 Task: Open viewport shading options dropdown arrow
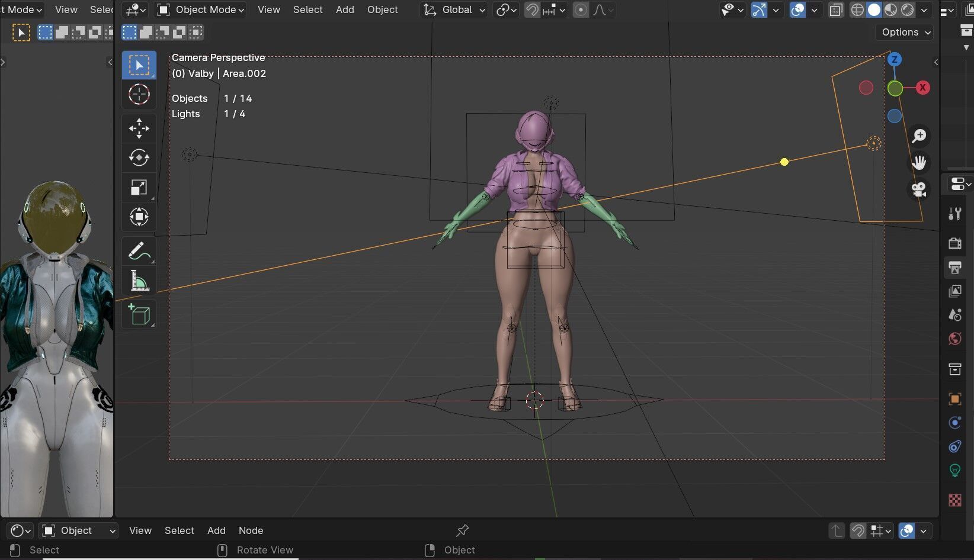point(924,10)
